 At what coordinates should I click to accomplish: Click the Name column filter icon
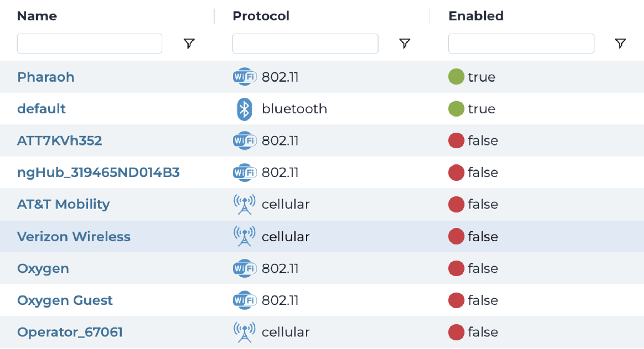click(189, 43)
